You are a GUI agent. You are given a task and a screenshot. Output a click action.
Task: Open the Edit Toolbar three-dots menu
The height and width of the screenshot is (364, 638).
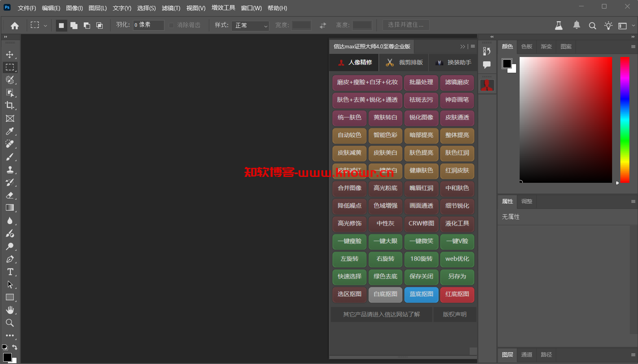(10, 336)
